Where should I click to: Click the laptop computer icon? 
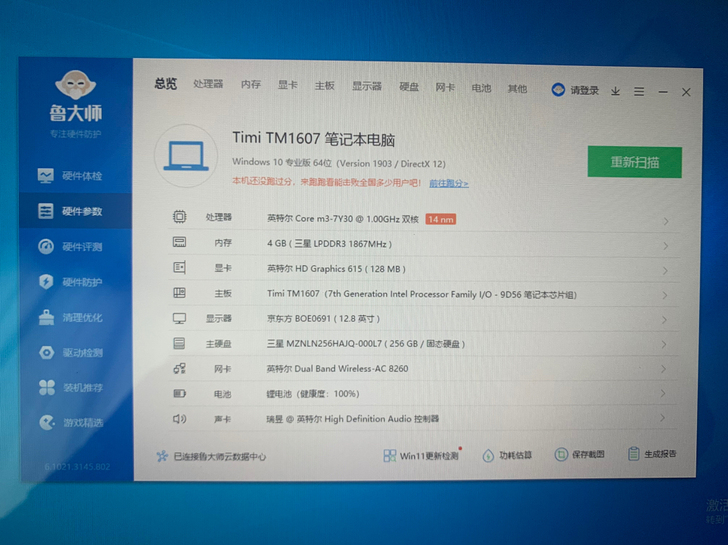[x=186, y=156]
